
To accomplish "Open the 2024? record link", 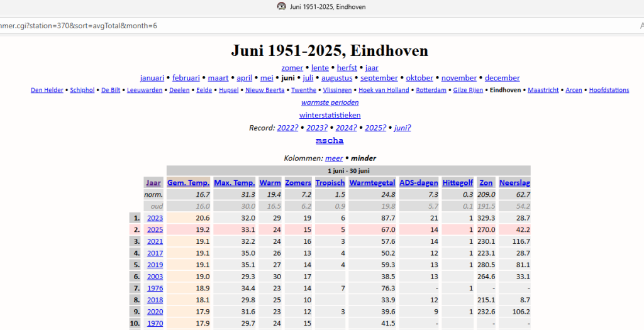I will (347, 128).
